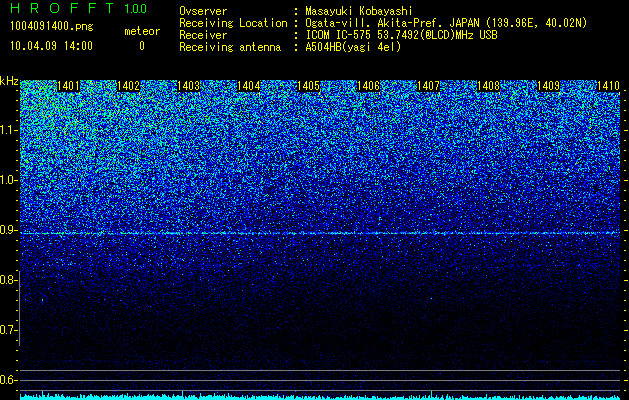Click the 0.9 frequency axis label
The height and width of the screenshot is (400, 629).
[9, 230]
